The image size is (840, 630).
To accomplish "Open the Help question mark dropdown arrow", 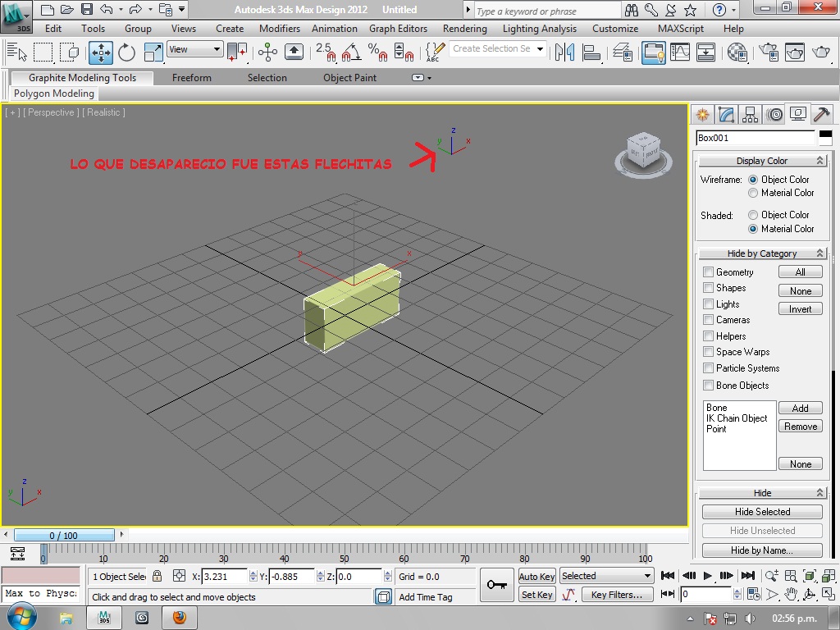I will coord(733,10).
